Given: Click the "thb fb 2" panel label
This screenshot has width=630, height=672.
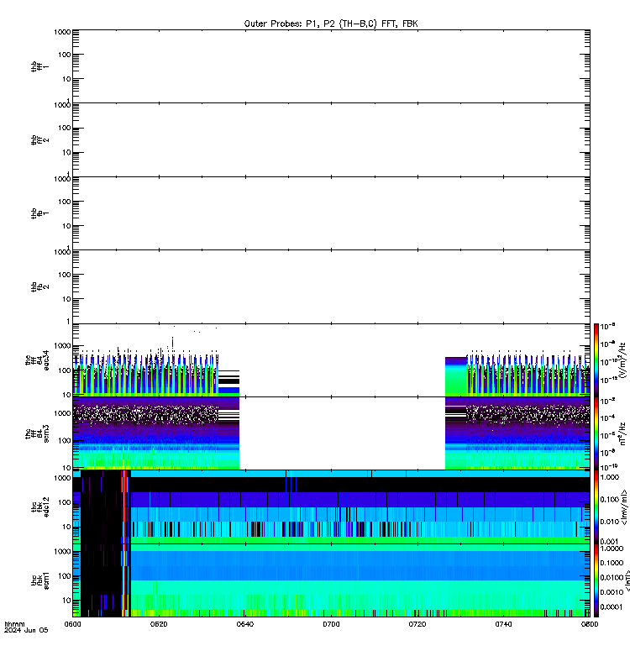Looking at the screenshot, I should tap(39, 286).
